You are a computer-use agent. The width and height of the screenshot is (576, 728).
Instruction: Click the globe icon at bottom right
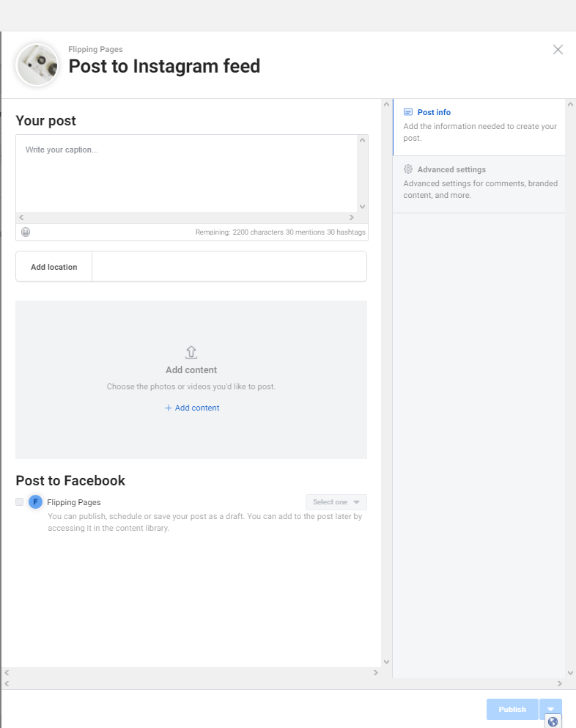click(x=553, y=721)
